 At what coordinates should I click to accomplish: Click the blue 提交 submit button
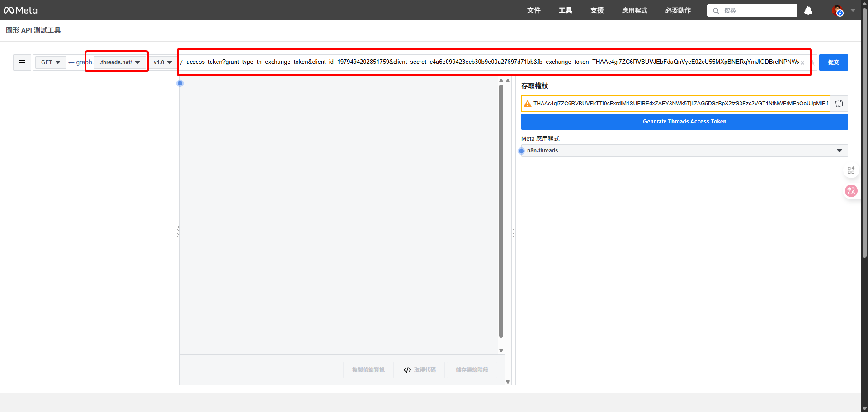click(833, 62)
